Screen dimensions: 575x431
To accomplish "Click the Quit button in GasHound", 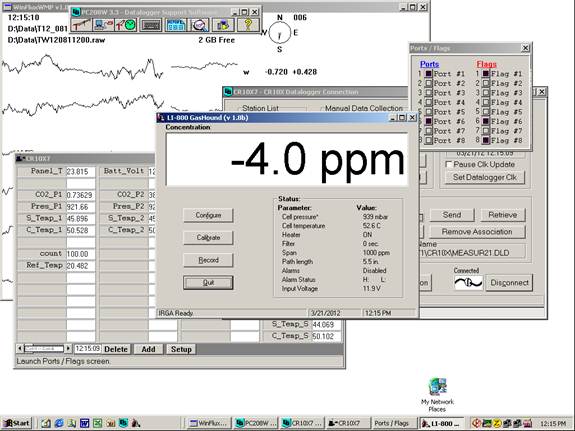I will (208, 283).
